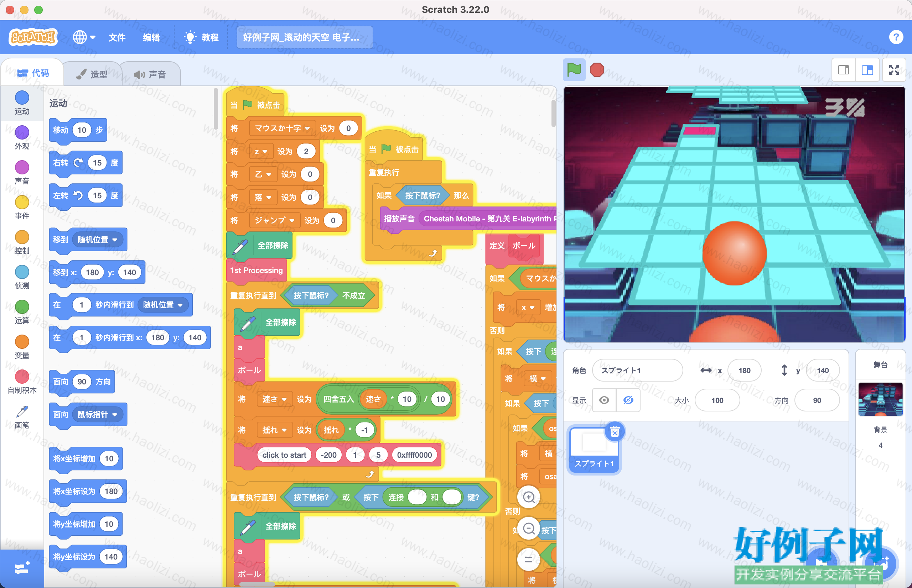The height and width of the screenshot is (588, 912).
Task: Click the green flag to start the project
Action: coord(574,70)
